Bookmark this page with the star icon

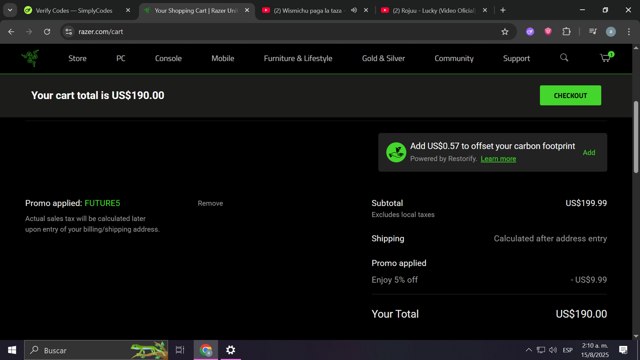pyautogui.click(x=505, y=31)
